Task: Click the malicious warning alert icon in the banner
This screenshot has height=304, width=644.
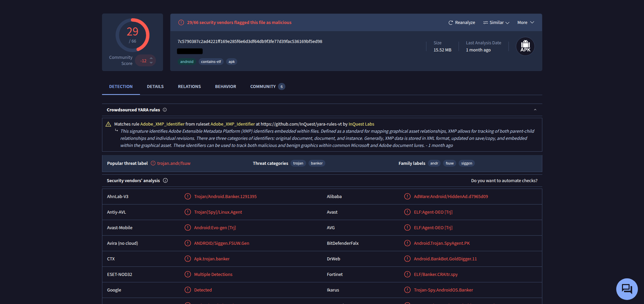Action: coord(181,23)
